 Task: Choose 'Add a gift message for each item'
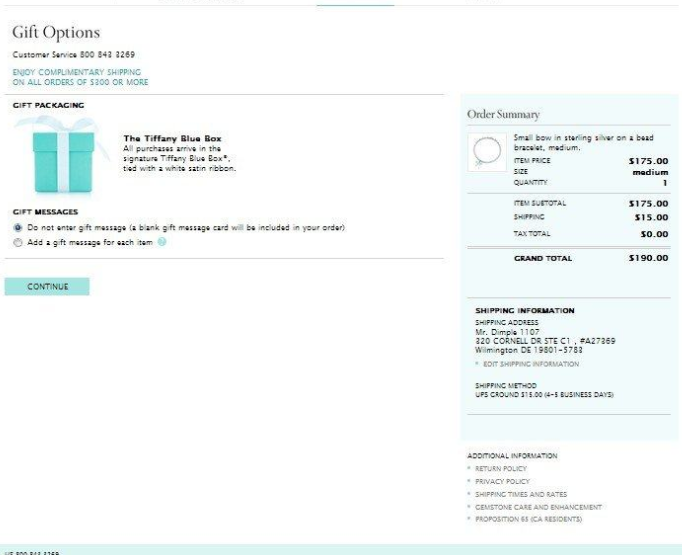click(18, 242)
